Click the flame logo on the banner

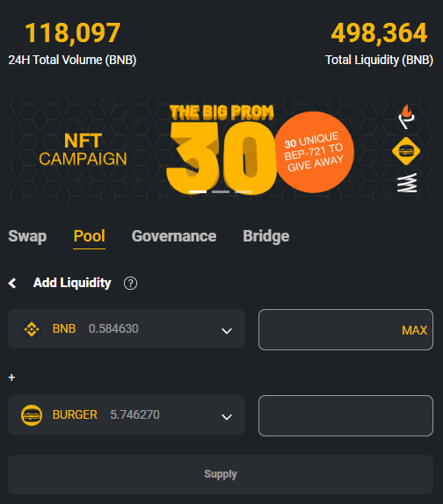point(406,117)
